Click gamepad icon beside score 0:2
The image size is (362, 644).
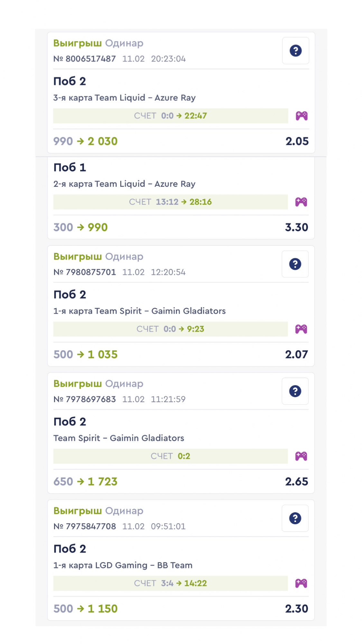(x=301, y=456)
